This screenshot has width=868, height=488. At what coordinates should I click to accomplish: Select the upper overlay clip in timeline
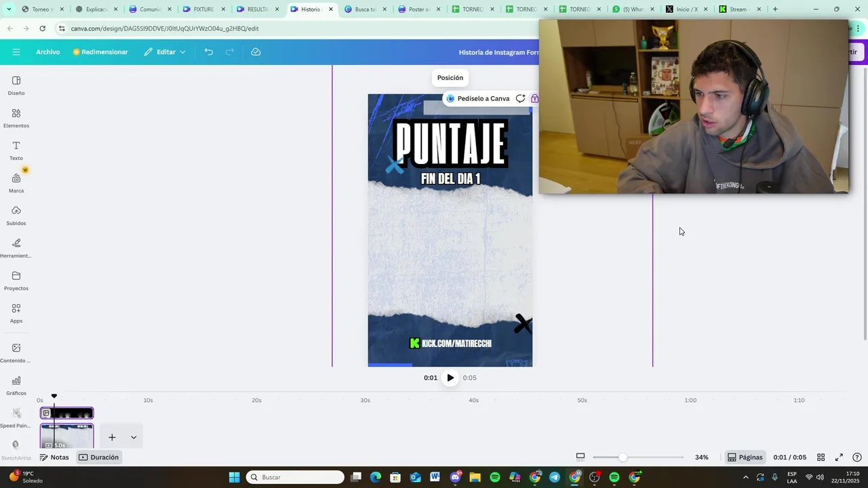click(x=66, y=413)
